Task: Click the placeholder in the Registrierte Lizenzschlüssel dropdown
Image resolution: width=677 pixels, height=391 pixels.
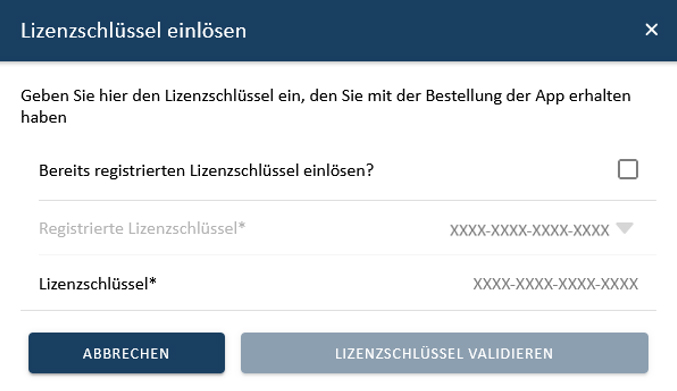Action: [529, 230]
